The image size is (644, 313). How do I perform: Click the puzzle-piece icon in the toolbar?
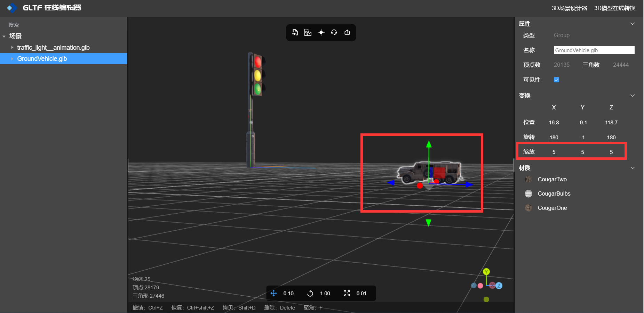[308, 32]
